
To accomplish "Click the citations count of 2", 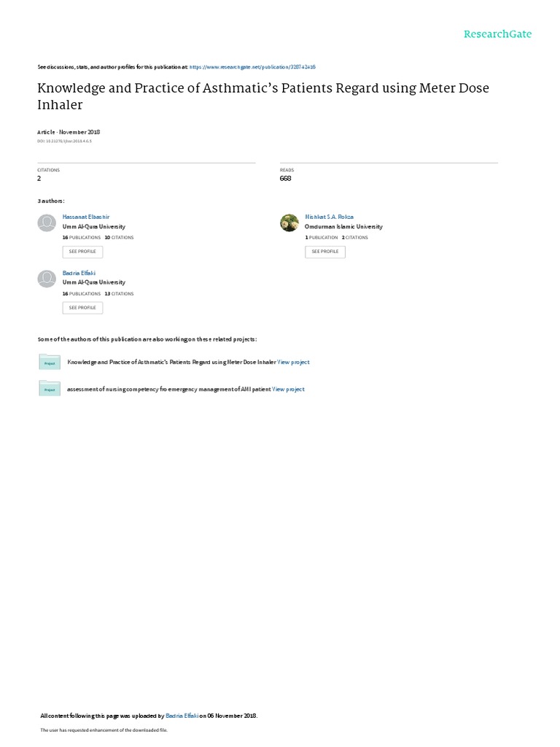I will point(39,178).
